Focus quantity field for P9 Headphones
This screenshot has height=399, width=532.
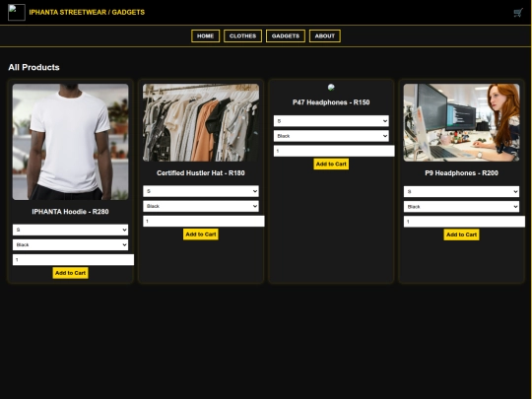(464, 222)
